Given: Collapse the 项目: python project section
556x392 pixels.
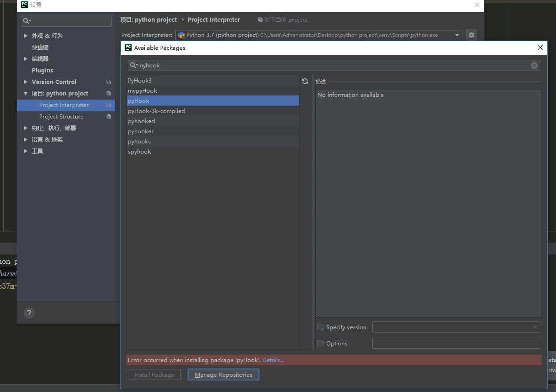Looking at the screenshot, I should coord(25,93).
